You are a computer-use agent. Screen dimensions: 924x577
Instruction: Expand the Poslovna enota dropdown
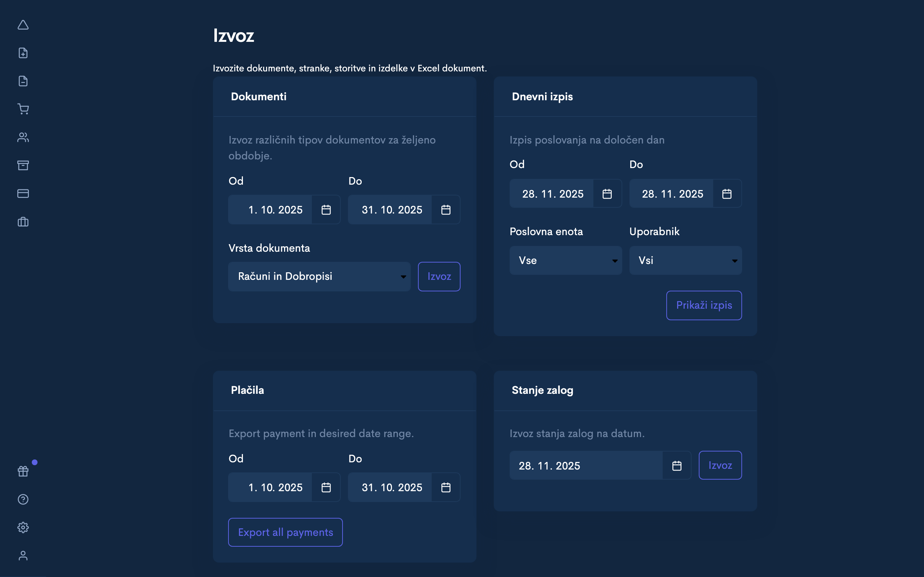[x=566, y=260]
